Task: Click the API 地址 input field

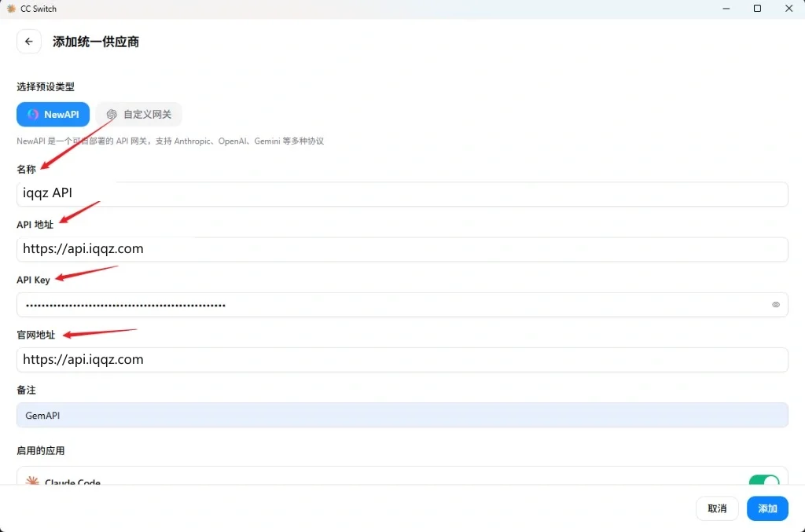Action: coord(402,249)
